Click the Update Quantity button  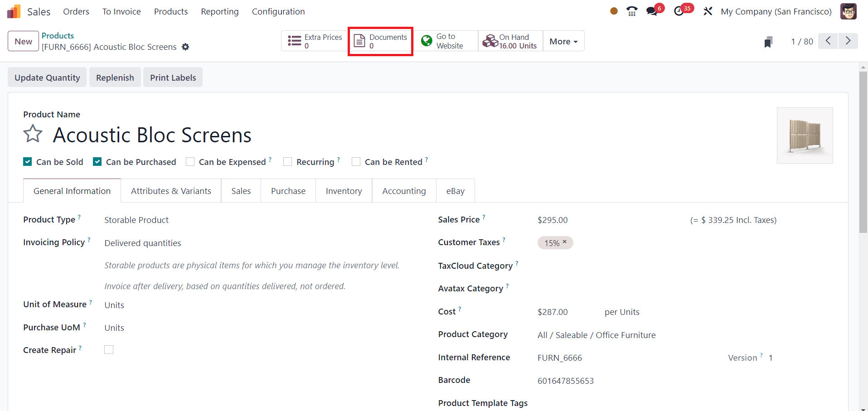[x=47, y=77]
